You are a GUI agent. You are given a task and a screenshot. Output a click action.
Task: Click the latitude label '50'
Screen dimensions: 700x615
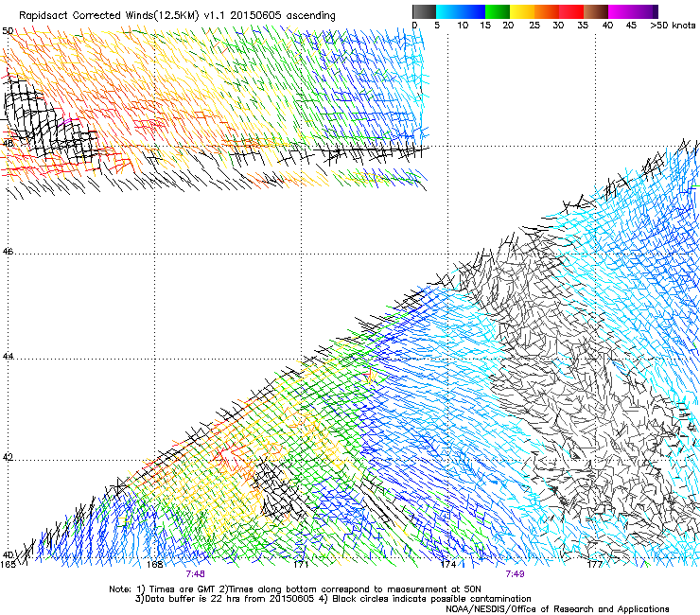tap(8, 31)
